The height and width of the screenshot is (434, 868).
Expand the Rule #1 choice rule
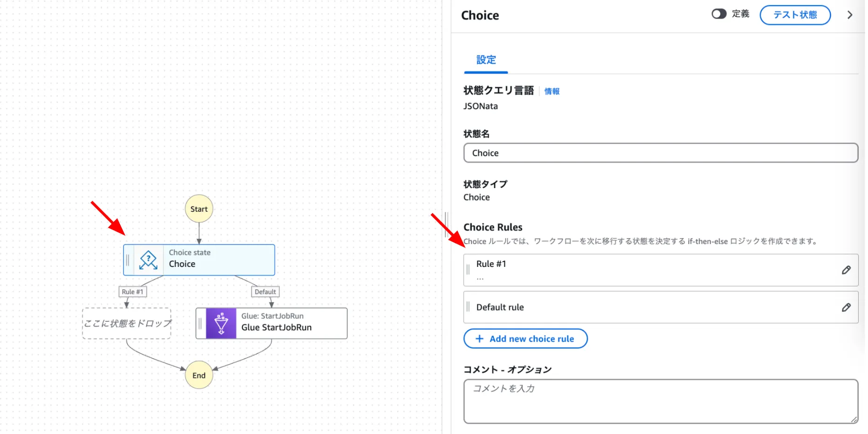pyautogui.click(x=653, y=270)
